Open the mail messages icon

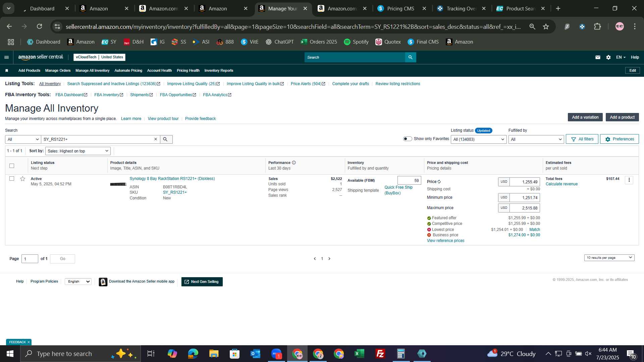pos(598,57)
